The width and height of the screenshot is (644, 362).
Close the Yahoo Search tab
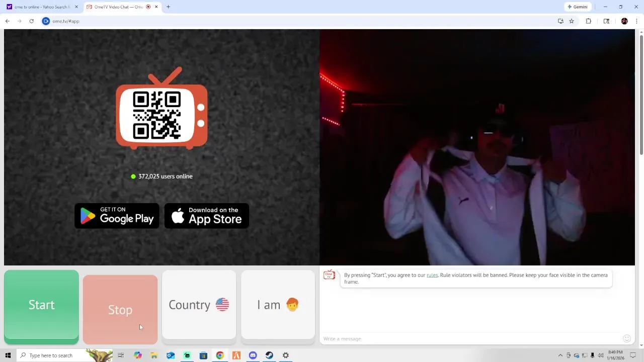[76, 7]
